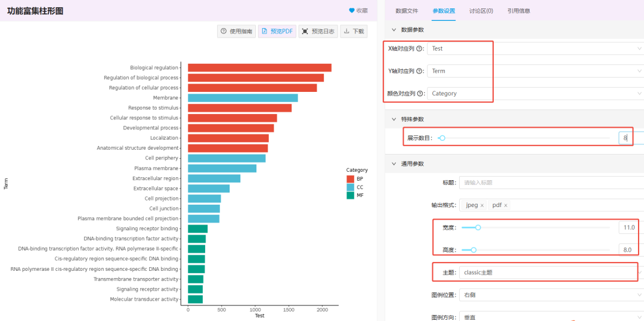The image size is (644, 321).
Task: Open the X轴对应列 dropdown showing Test
Action: click(x=534, y=48)
